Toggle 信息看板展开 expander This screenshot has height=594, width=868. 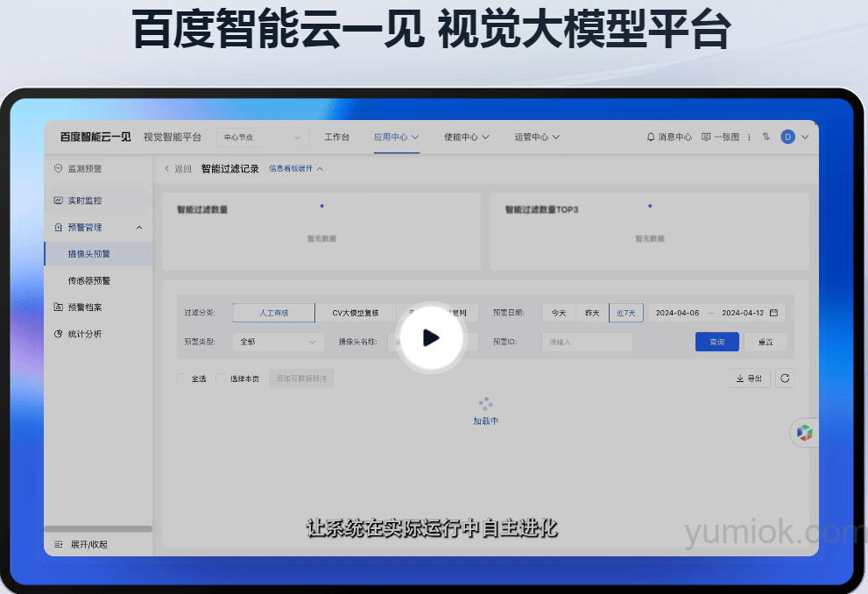tap(295, 168)
